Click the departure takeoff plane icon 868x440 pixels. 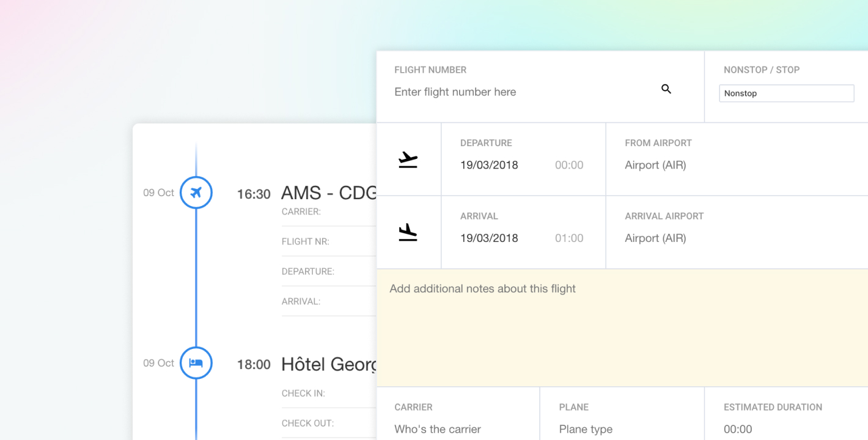tap(408, 159)
